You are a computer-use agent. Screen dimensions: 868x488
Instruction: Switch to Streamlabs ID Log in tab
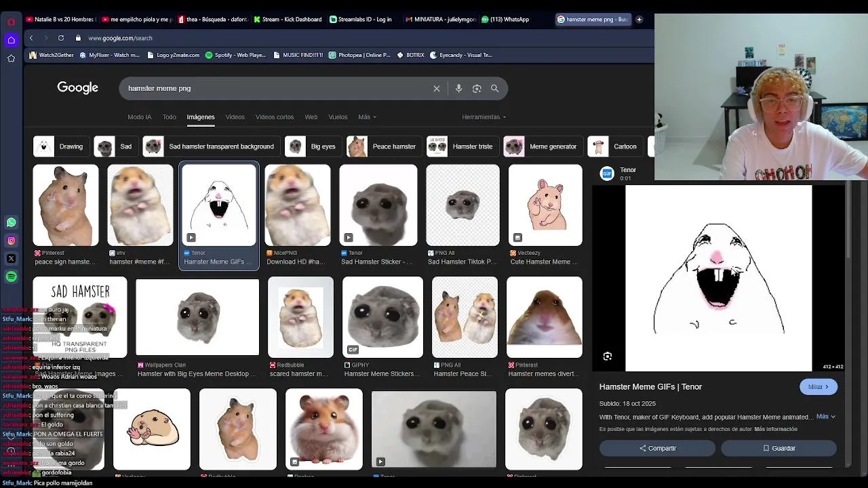coord(361,20)
